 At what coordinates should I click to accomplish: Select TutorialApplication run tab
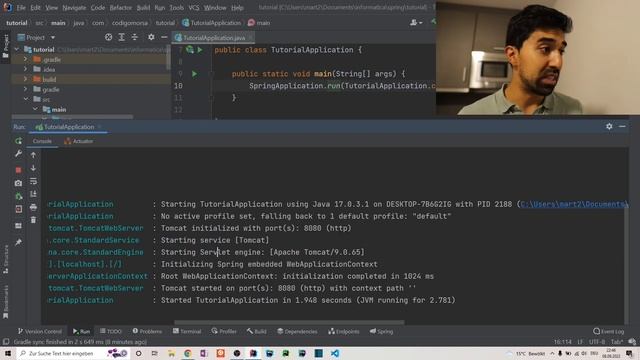(65, 127)
